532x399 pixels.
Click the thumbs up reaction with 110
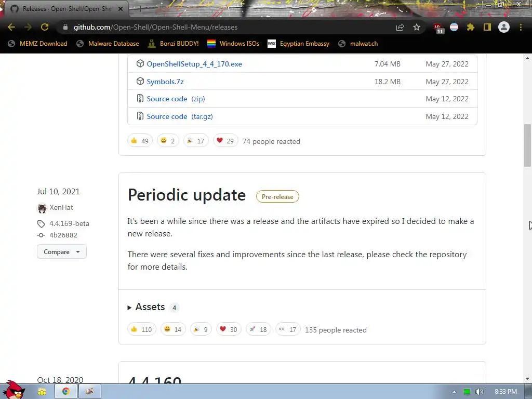(x=141, y=329)
